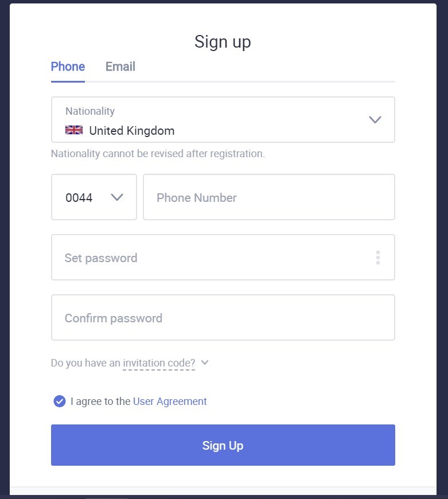Screen dimensions: 448x499
Task: Click into the Confirm password field
Action: tap(223, 318)
